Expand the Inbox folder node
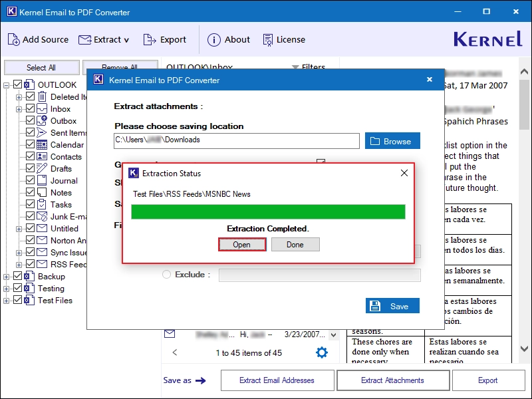532x399 pixels. pyautogui.click(x=19, y=109)
